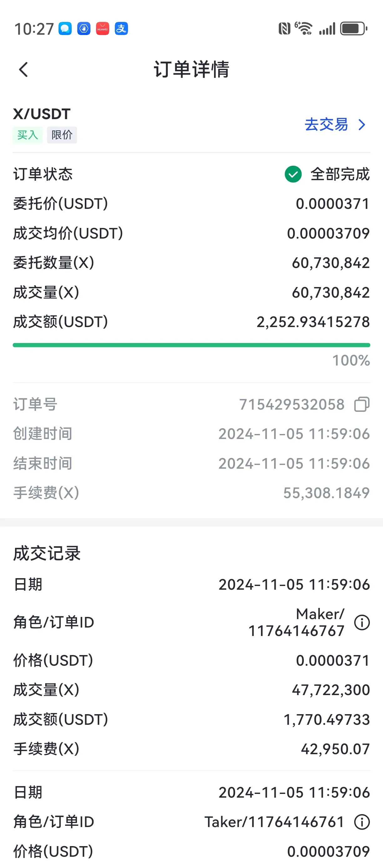Tap the 订单详情 page title
383x868 pixels.
tap(191, 69)
